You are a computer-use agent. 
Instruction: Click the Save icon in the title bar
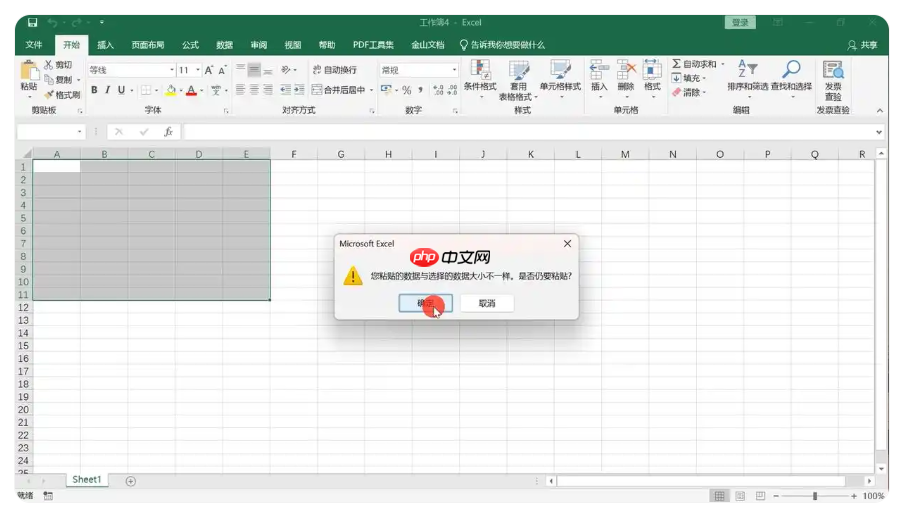32,22
